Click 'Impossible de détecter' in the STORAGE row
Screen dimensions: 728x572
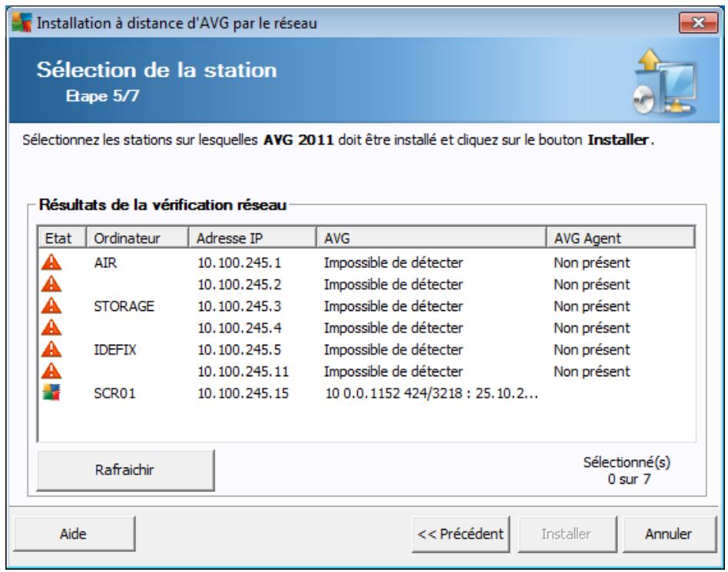tap(393, 306)
